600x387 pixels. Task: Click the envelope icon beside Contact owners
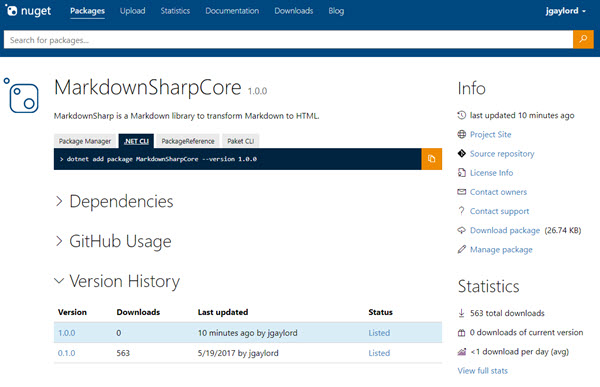461,192
